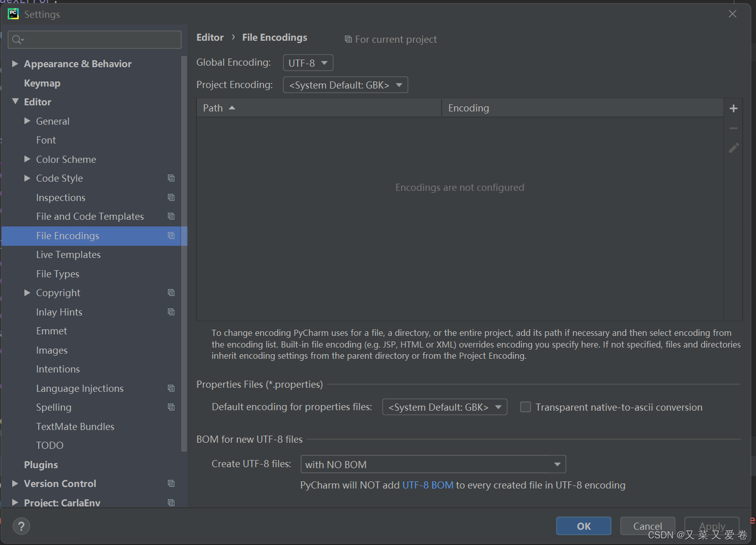Click the override icon next to Inspections

tap(171, 197)
